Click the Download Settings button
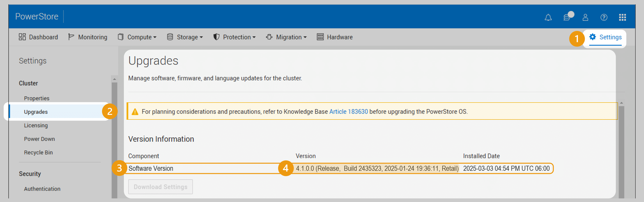 coord(160,187)
